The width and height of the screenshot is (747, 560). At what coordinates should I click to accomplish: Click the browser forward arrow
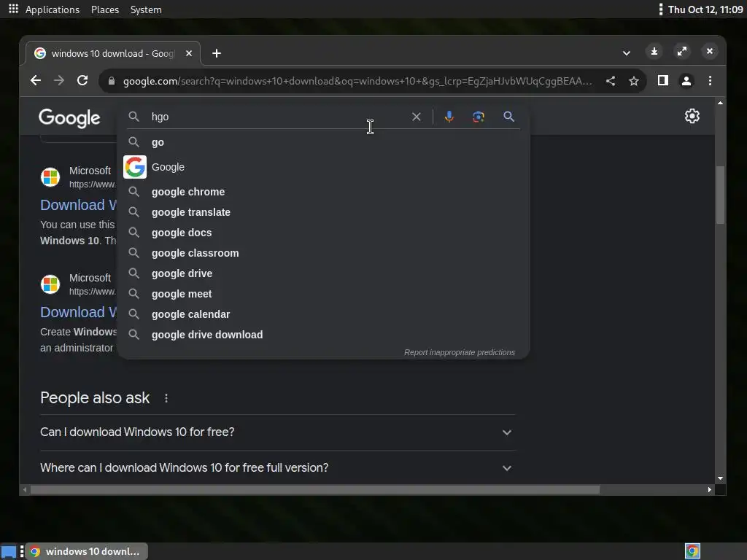[x=59, y=80]
